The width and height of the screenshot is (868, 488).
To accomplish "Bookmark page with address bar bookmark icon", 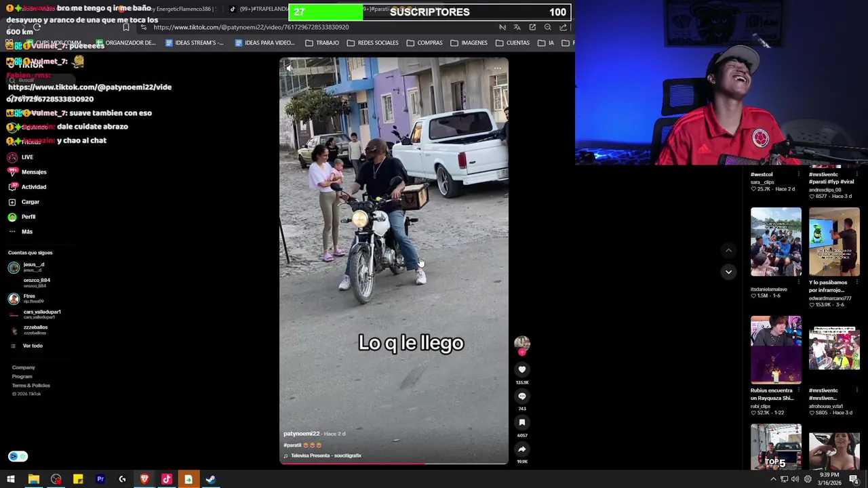I will [125, 27].
